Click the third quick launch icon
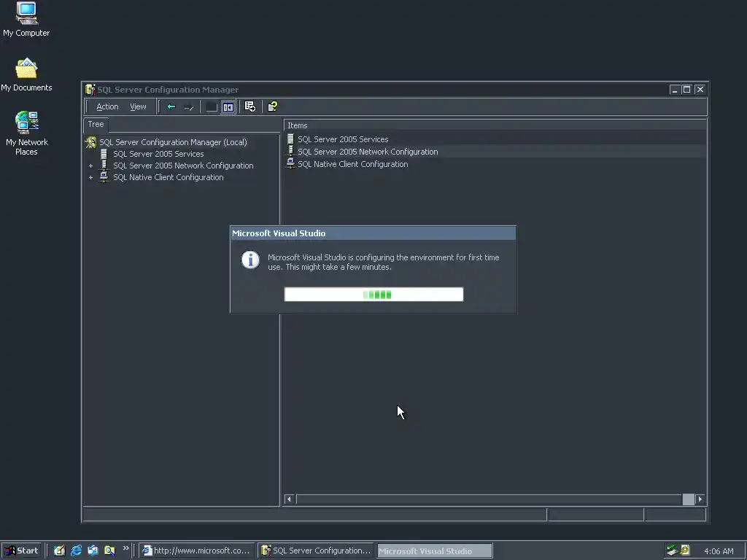This screenshot has height=560, width=747. pyautogui.click(x=93, y=551)
